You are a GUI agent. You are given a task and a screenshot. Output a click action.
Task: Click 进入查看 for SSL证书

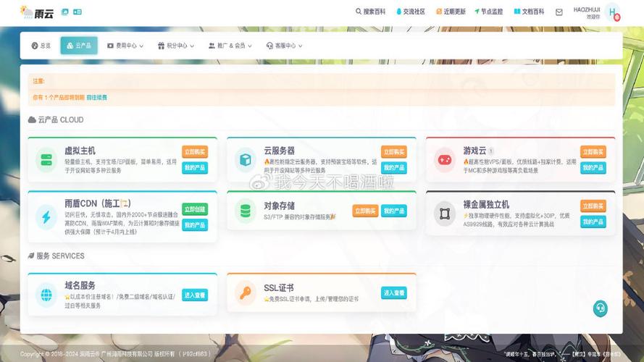coord(394,293)
